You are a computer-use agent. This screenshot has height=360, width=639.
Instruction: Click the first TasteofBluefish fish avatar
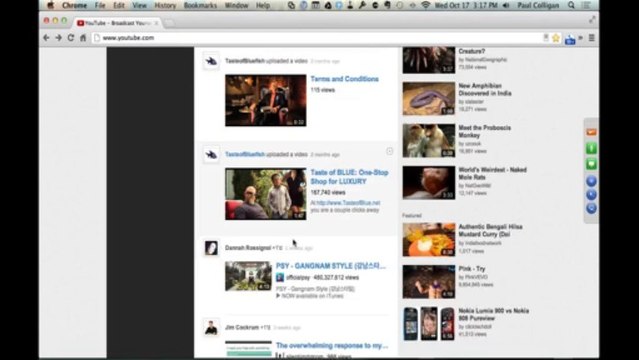211,61
